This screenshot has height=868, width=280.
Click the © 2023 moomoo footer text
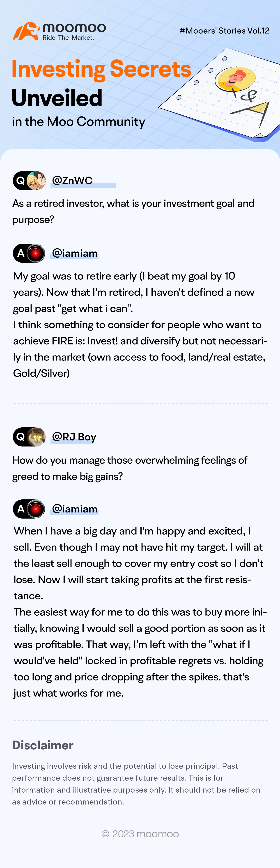[x=140, y=834]
